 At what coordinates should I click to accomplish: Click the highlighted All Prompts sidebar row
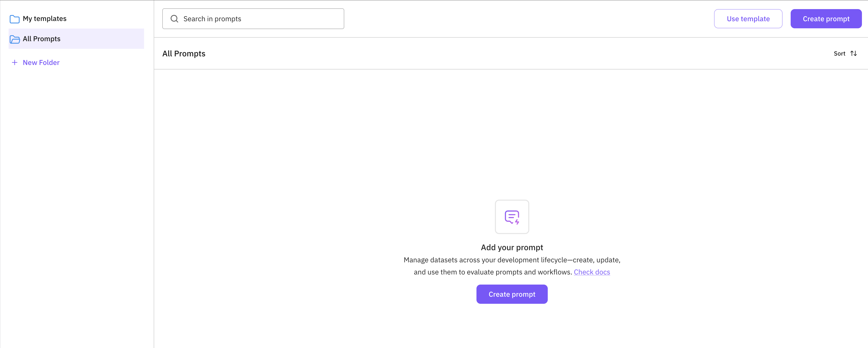76,39
